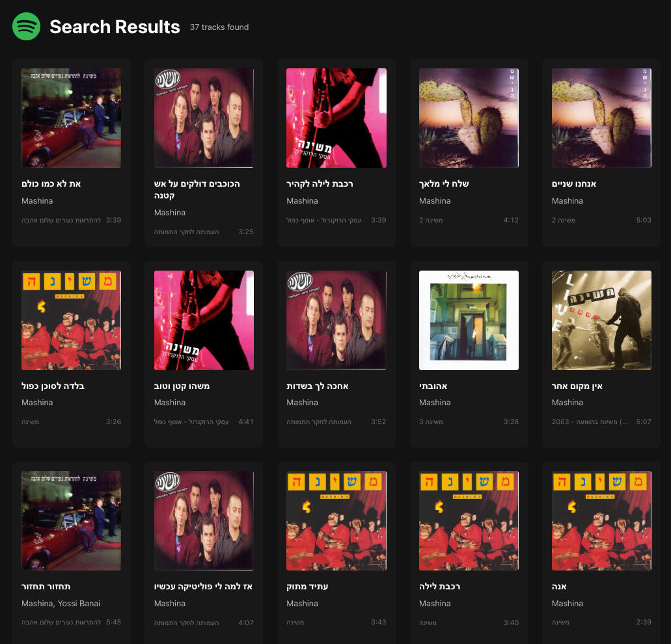Select the title רכבת לילה לקהיר
The image size is (671, 644).
(x=320, y=184)
